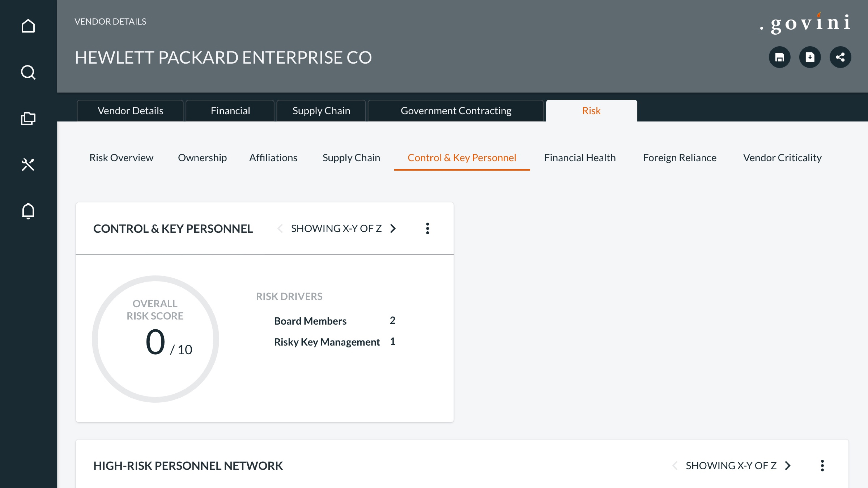Click the download file icon in header
This screenshot has width=868, height=488.
point(810,57)
